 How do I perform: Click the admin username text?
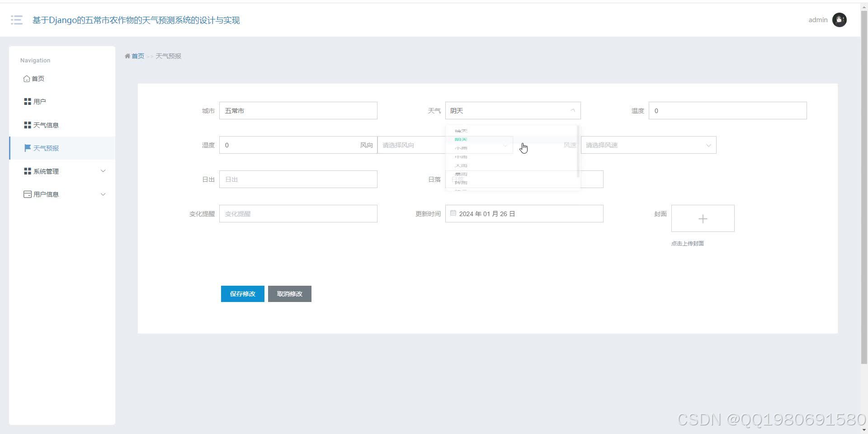pyautogui.click(x=818, y=20)
